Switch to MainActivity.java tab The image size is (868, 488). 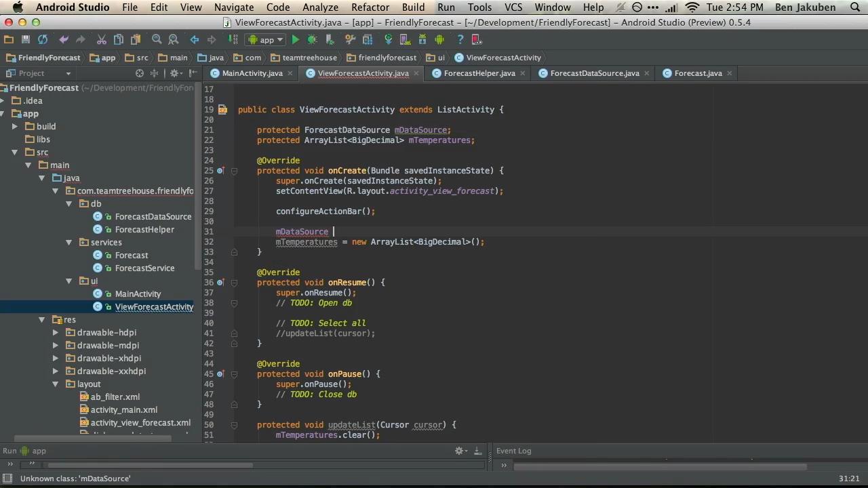point(252,73)
